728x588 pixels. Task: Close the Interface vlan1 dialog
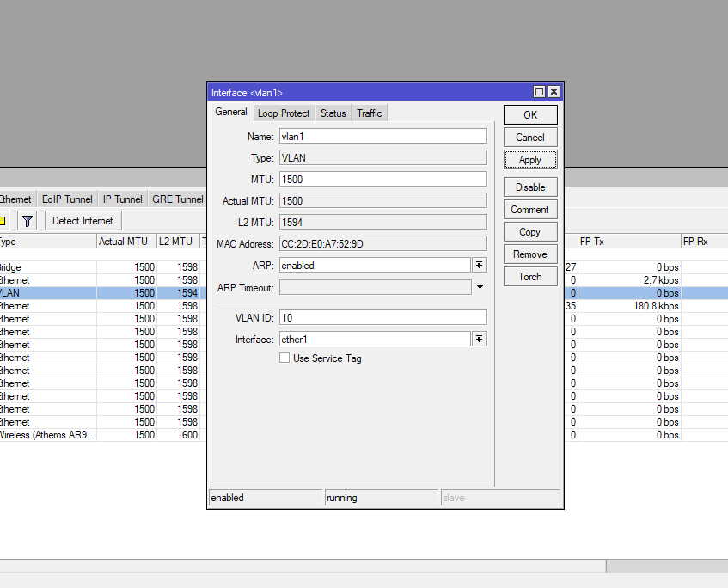click(x=554, y=92)
